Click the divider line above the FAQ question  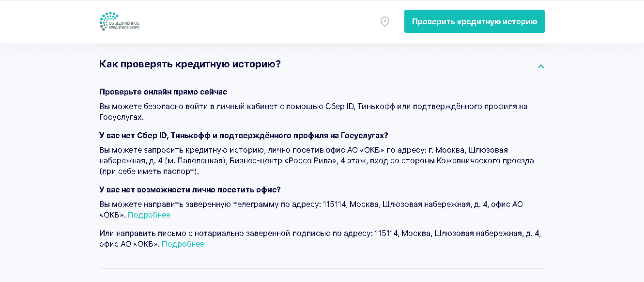click(321, 43)
